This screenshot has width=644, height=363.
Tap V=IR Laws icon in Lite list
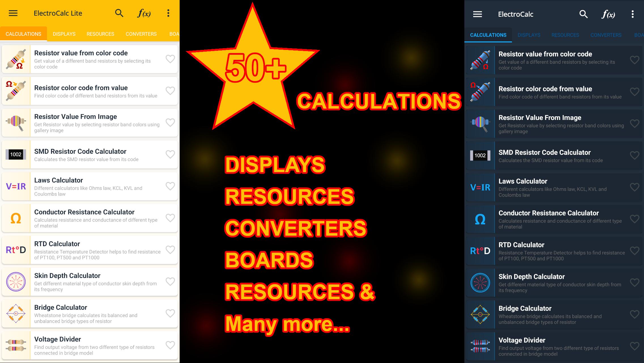coord(16,186)
